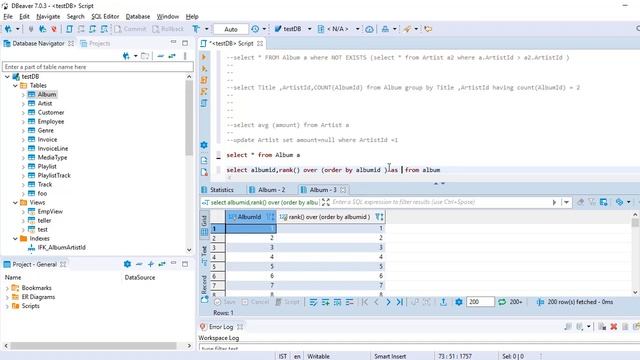Click the Rollback toolbar button
This screenshot has width=640, height=360.
[168, 29]
